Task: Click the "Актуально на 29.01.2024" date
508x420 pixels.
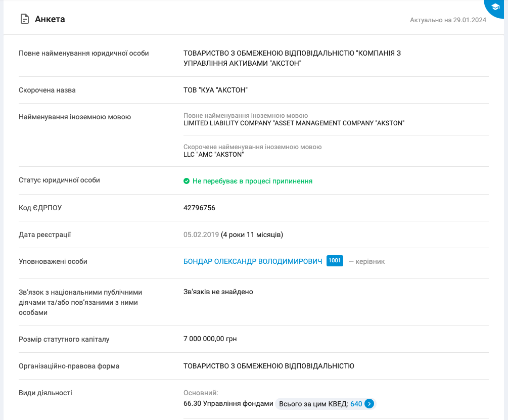Action: point(448,20)
